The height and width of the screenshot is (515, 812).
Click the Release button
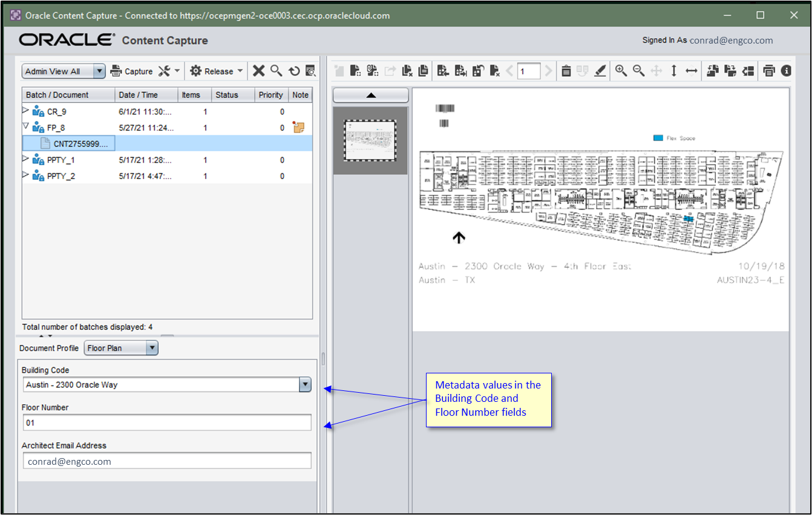point(216,70)
